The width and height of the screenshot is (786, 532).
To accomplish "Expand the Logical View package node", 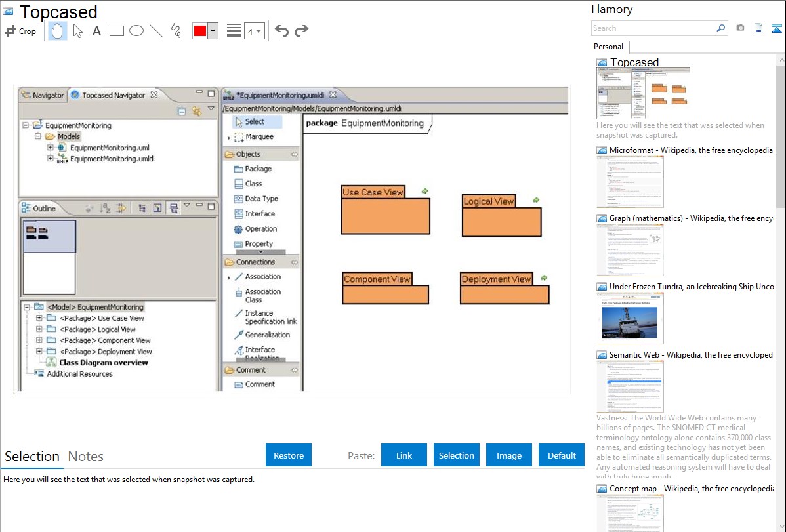I will pyautogui.click(x=39, y=329).
